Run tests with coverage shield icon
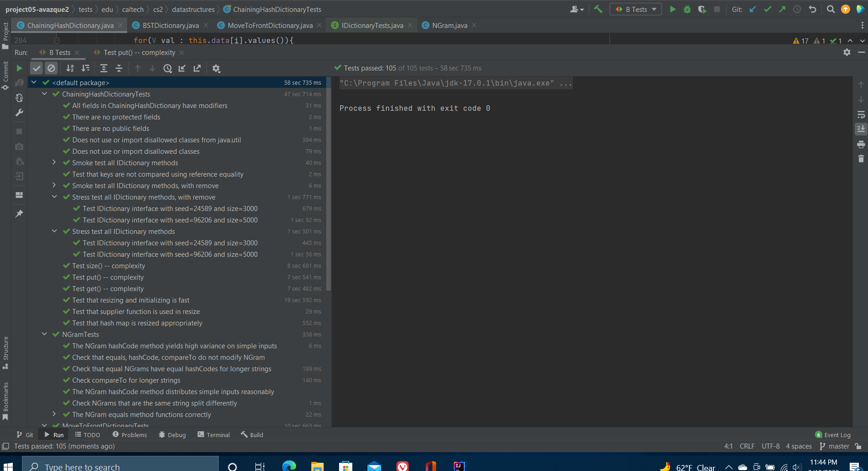Image resolution: width=868 pixels, height=471 pixels. point(702,9)
